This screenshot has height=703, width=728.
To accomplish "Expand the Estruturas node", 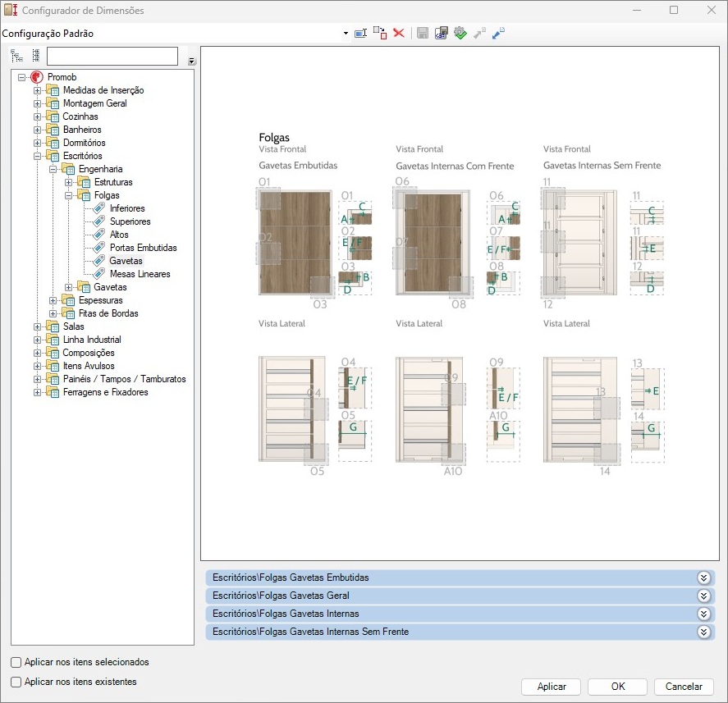I will click(68, 182).
